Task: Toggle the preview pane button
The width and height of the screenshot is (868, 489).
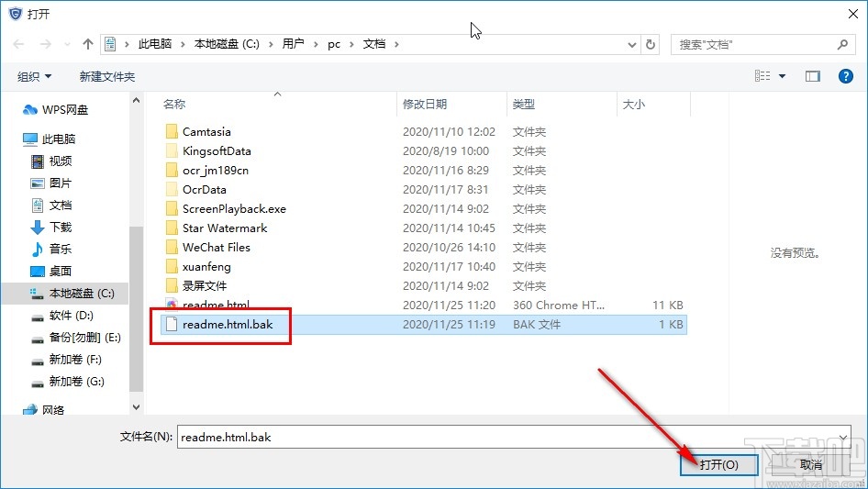Action: pos(813,76)
